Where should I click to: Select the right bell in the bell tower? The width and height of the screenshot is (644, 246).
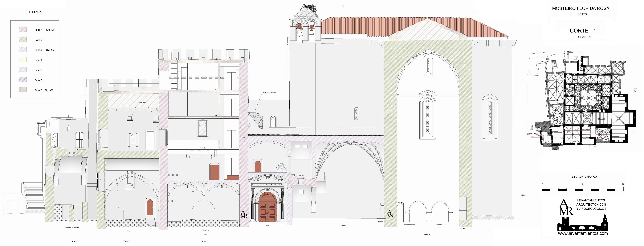click(312, 33)
